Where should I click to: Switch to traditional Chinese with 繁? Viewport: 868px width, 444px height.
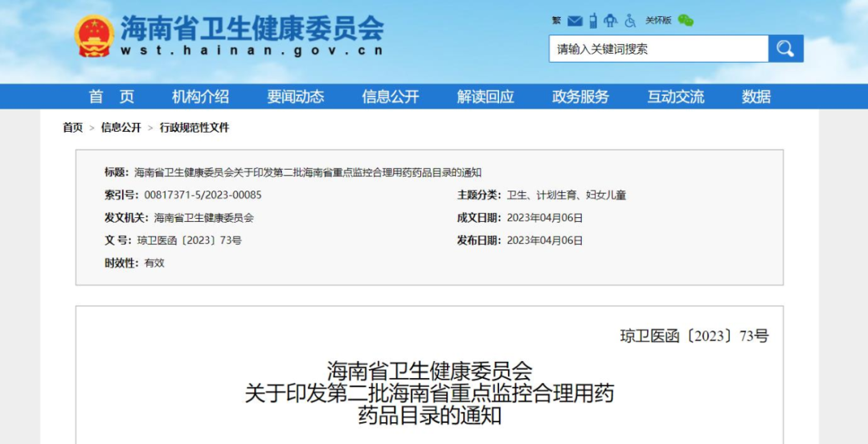click(x=556, y=21)
